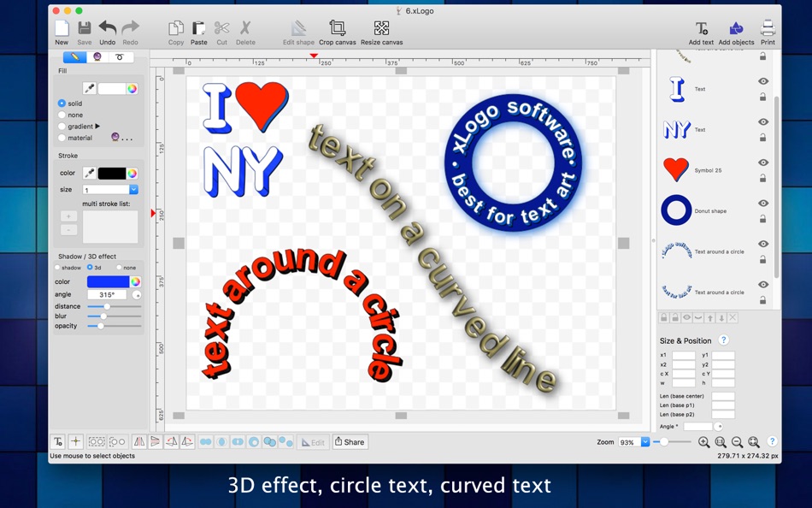Click the blue shadow color swatch
The width and height of the screenshot is (812, 508).
[108, 281]
